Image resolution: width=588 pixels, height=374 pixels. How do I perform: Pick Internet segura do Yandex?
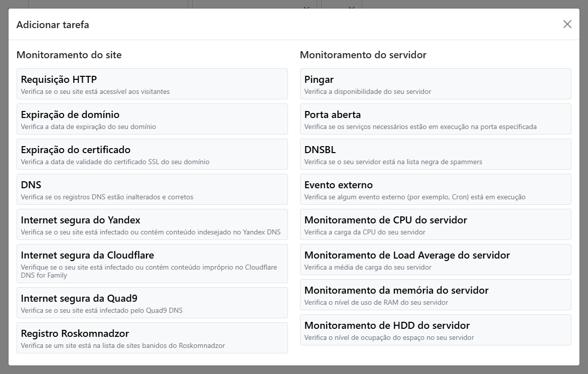coord(152,224)
